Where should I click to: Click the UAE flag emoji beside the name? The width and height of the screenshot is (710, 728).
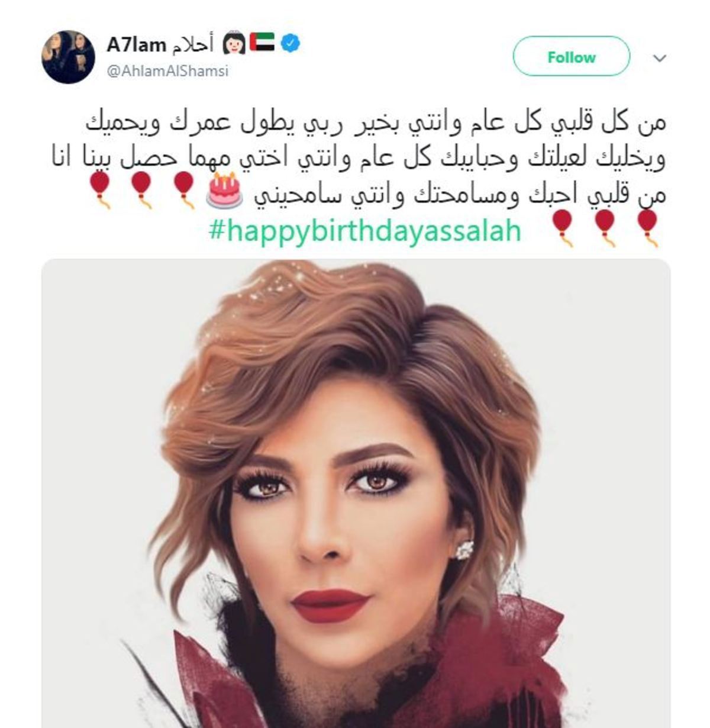click(x=262, y=43)
